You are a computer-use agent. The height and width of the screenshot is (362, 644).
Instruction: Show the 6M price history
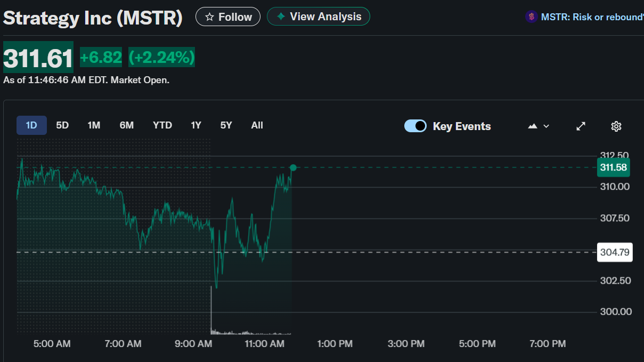tap(126, 125)
